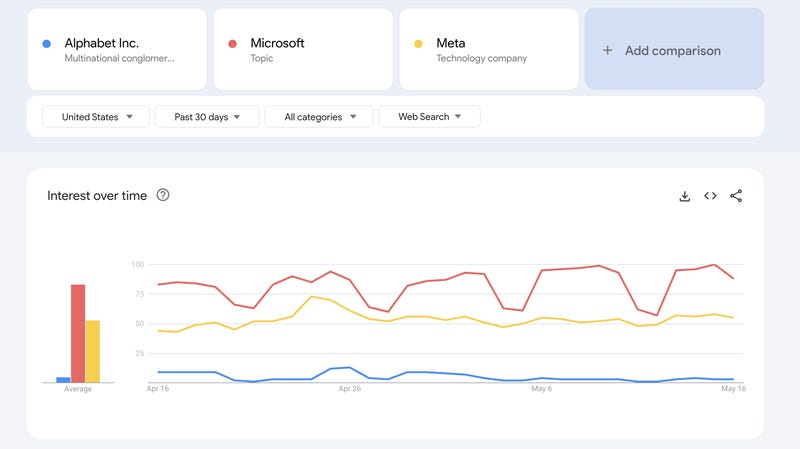Click the 25 value on the y-axis
Viewport: 800px width, 449px height.
point(140,353)
